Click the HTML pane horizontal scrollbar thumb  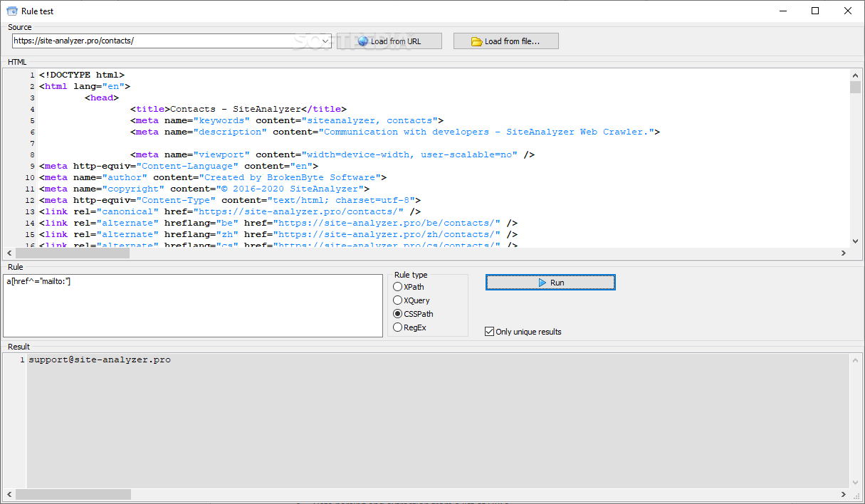tap(73, 253)
